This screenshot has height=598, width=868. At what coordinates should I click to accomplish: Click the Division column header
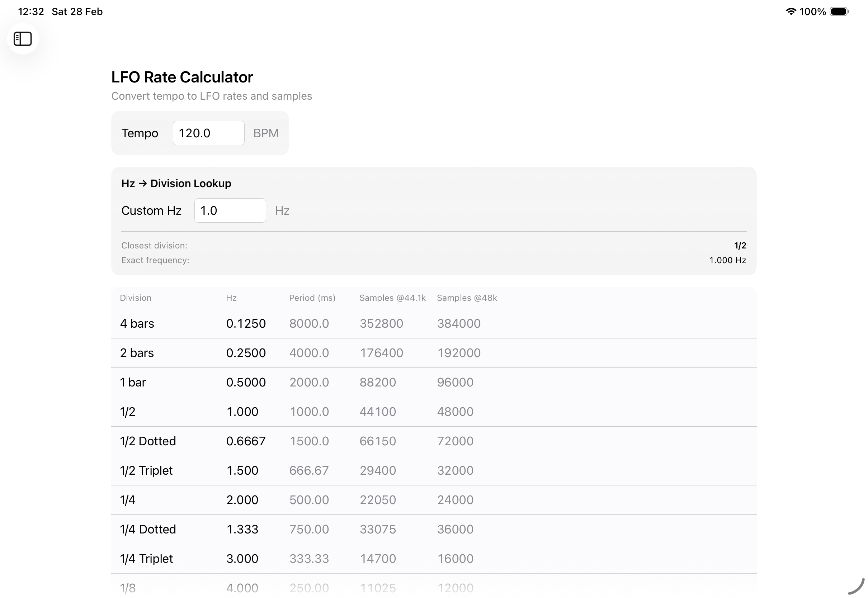135,298
